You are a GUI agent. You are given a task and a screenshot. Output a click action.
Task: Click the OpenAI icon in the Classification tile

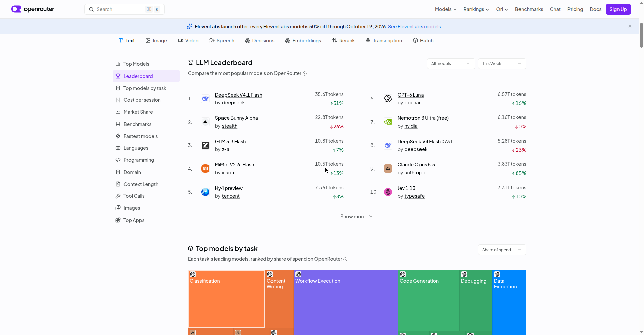tap(193, 274)
